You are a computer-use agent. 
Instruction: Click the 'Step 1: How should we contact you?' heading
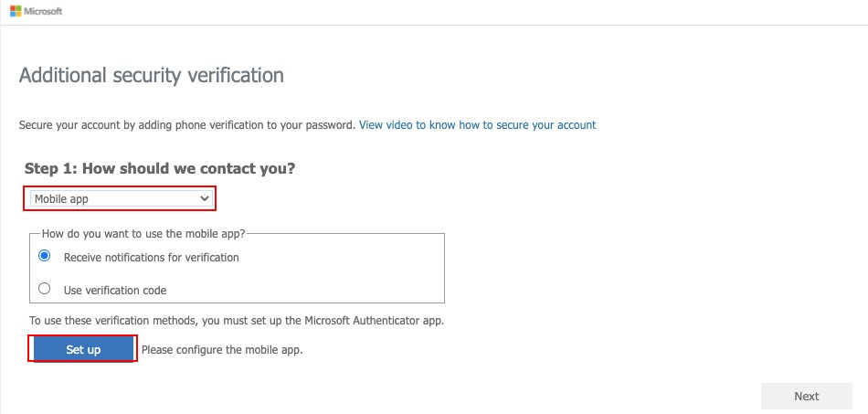(x=160, y=168)
